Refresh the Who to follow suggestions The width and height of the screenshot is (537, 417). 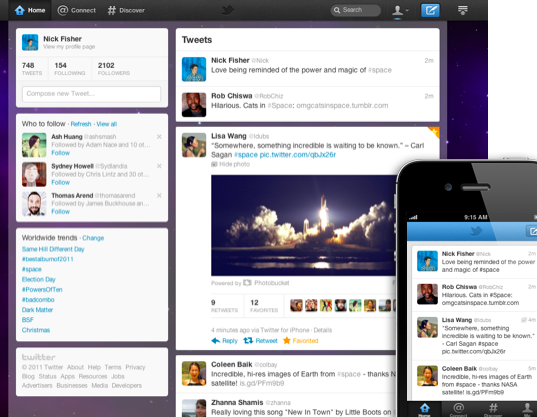(81, 124)
